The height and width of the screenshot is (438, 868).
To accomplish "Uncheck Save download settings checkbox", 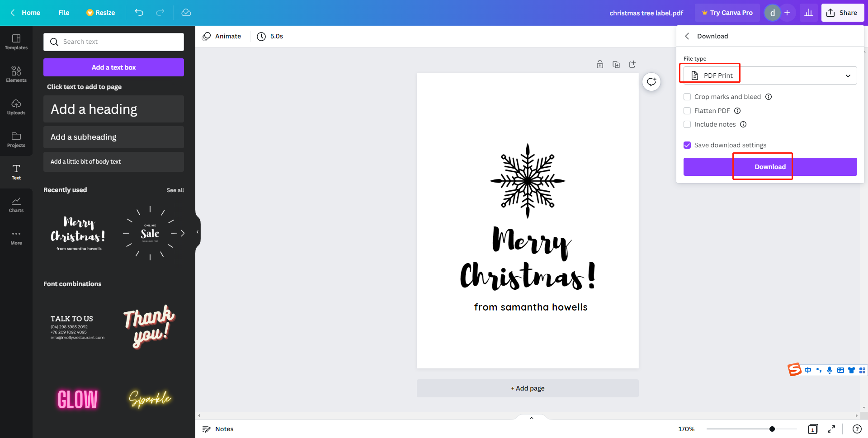I will tap(687, 145).
